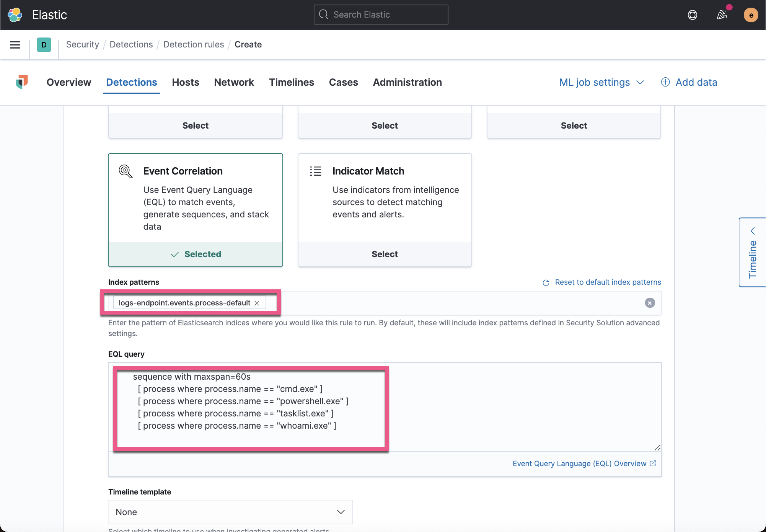Select the Indicator Match rule type

tap(385, 254)
